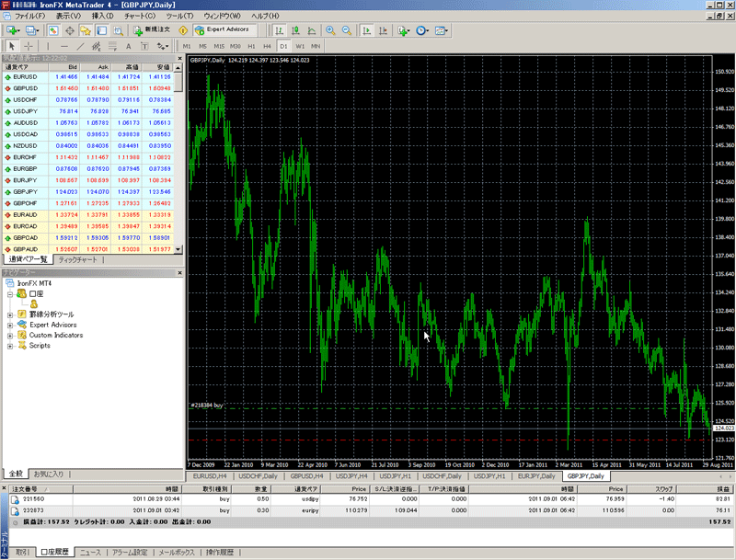Click the Market Watch scrollbar down arrow
Screen dimensions: 736x560
coord(178,250)
